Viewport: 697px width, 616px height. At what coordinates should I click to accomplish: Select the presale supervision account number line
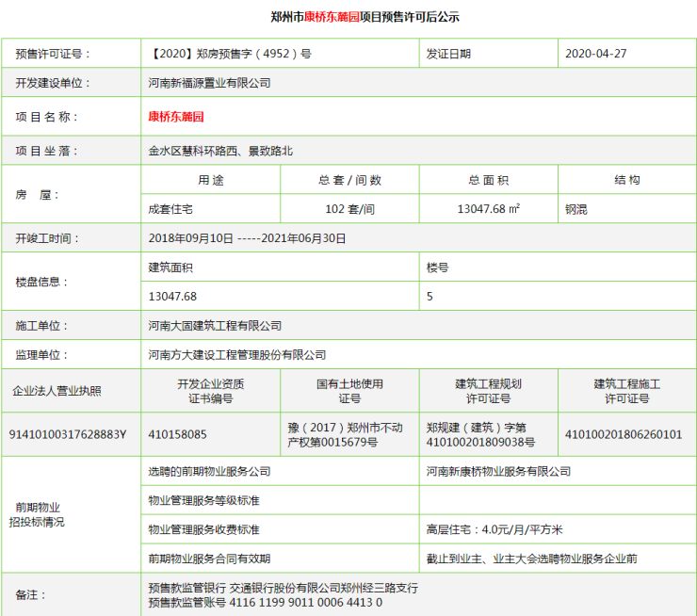coord(266,602)
